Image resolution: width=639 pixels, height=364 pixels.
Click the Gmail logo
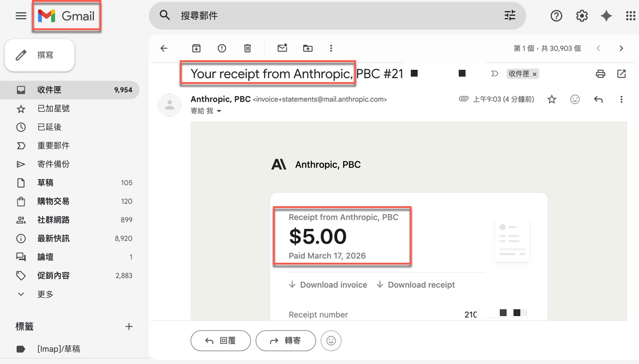[66, 16]
